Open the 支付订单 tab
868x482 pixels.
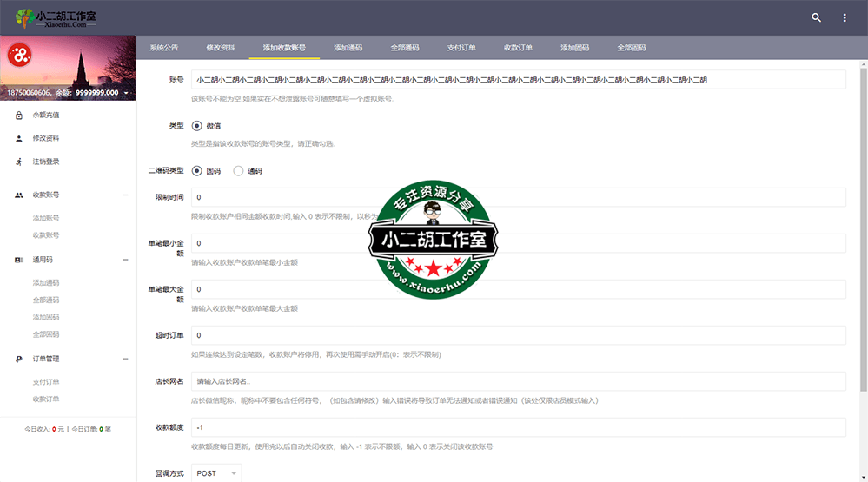(461, 48)
